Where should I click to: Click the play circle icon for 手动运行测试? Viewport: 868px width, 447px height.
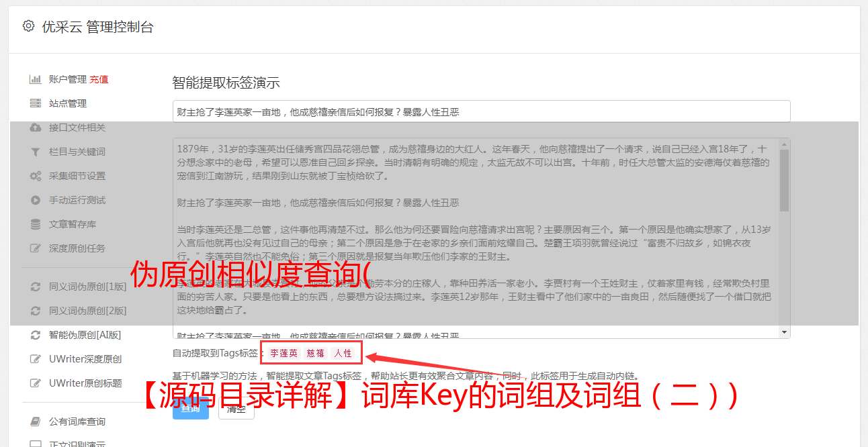[x=35, y=200]
